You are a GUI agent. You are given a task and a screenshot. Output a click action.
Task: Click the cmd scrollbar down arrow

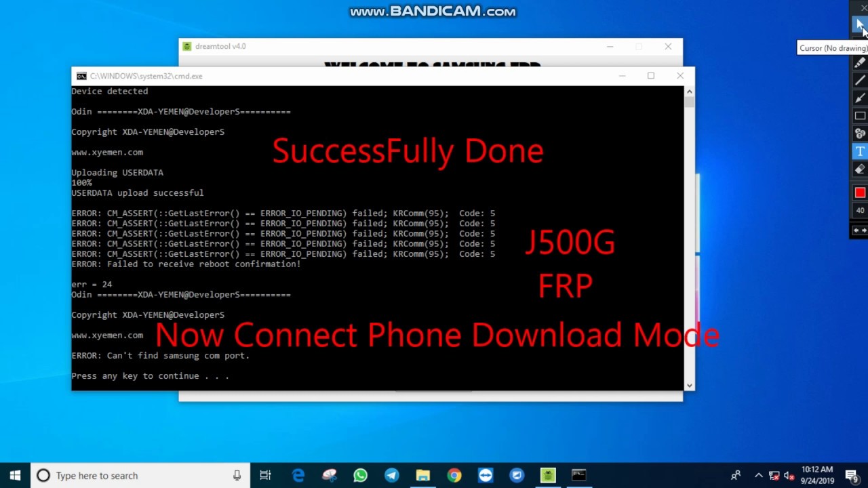click(689, 385)
